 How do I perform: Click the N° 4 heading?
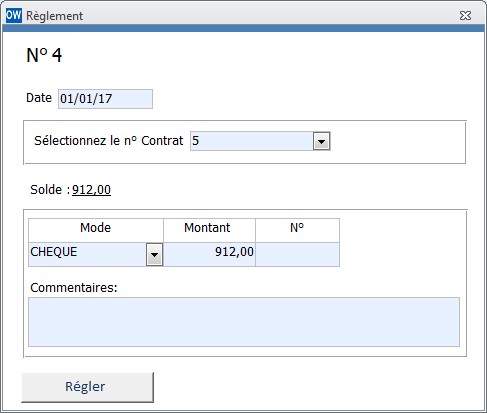(44, 55)
